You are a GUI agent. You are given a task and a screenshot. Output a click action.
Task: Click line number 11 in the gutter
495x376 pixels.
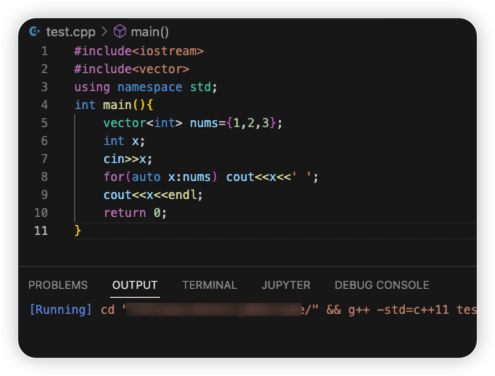pyautogui.click(x=41, y=231)
